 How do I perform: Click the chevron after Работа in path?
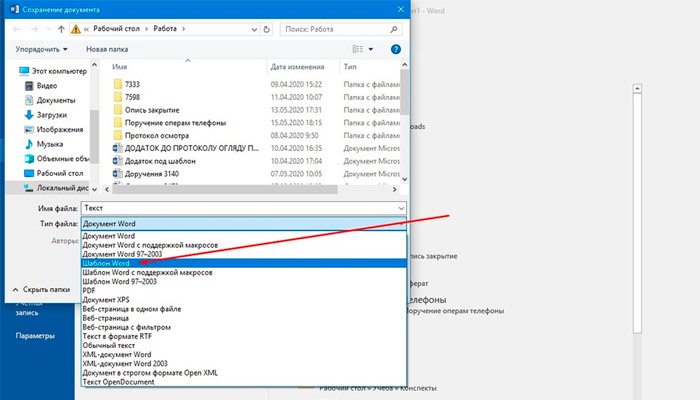point(183,29)
